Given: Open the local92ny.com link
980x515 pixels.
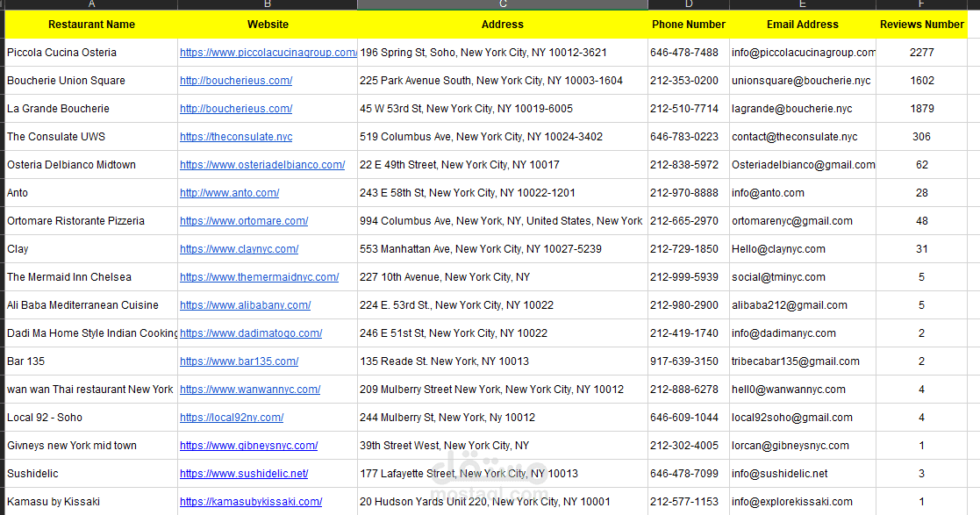Looking at the screenshot, I should pos(232,418).
